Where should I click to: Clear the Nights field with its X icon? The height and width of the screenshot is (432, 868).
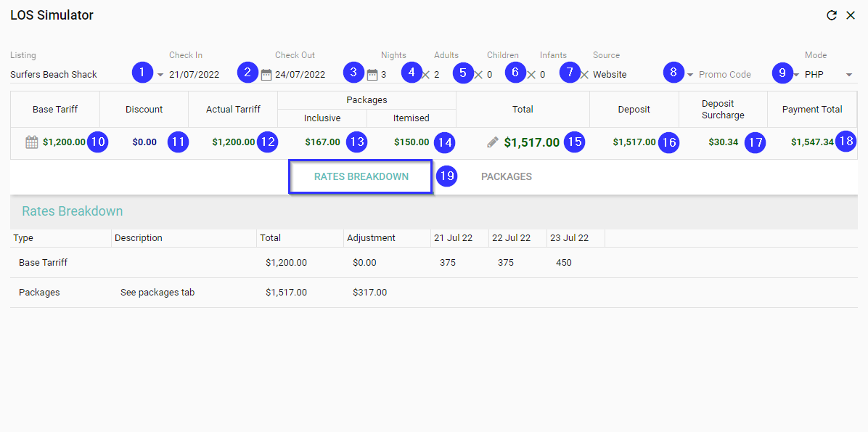click(x=425, y=74)
